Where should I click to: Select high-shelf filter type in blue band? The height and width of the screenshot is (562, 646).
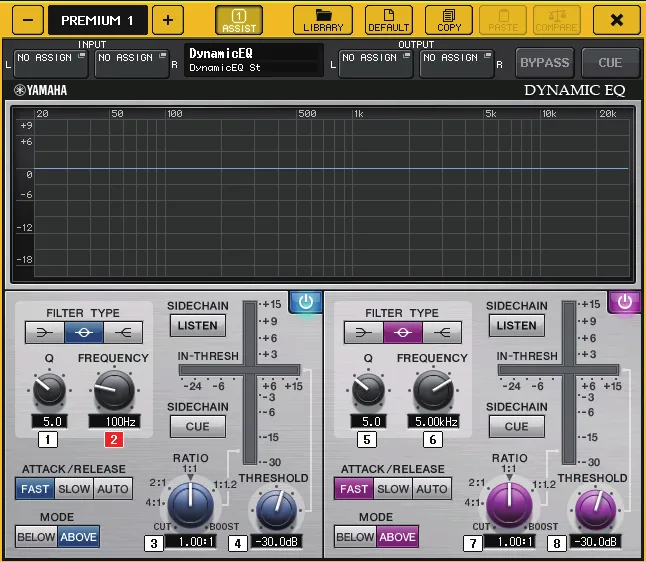tap(123, 332)
